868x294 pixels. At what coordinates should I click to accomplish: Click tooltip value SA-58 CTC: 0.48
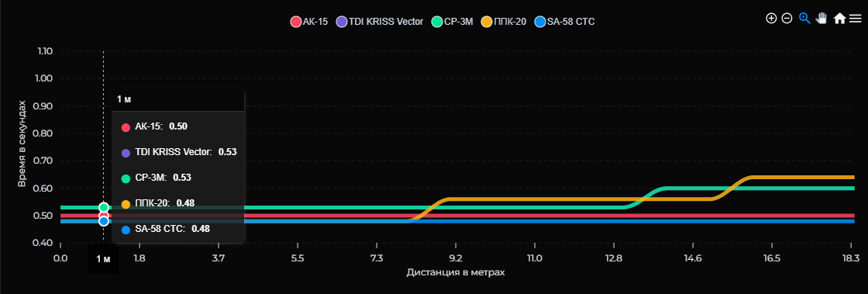point(166,229)
